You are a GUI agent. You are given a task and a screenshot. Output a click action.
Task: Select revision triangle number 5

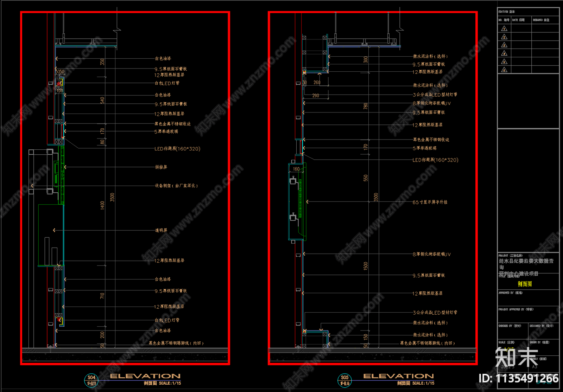point(504,62)
